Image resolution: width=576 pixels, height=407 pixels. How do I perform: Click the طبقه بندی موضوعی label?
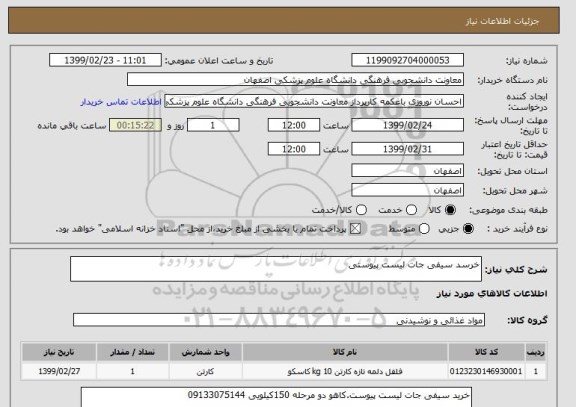pyautogui.click(x=508, y=210)
